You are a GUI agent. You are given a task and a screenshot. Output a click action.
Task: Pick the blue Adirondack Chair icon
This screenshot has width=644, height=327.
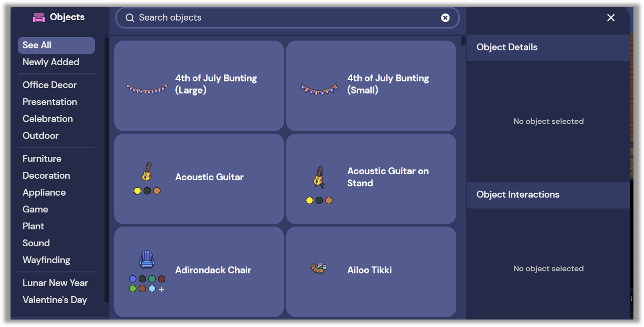point(147,260)
